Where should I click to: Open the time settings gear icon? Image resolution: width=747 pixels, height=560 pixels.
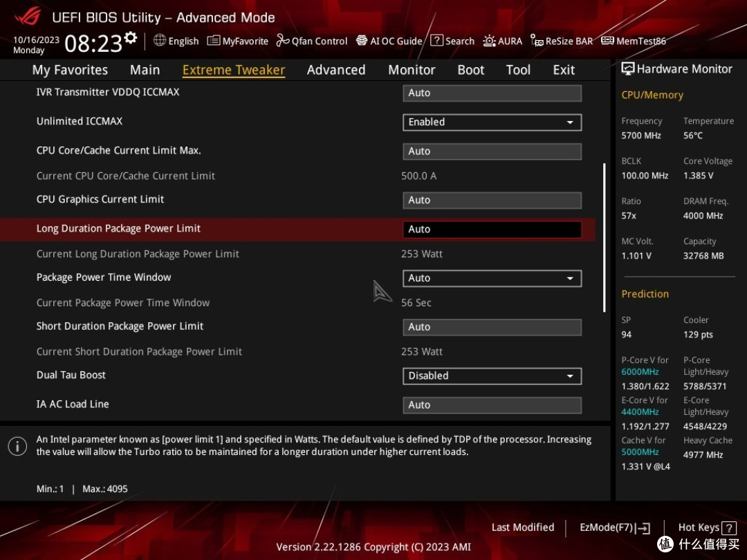point(131,38)
